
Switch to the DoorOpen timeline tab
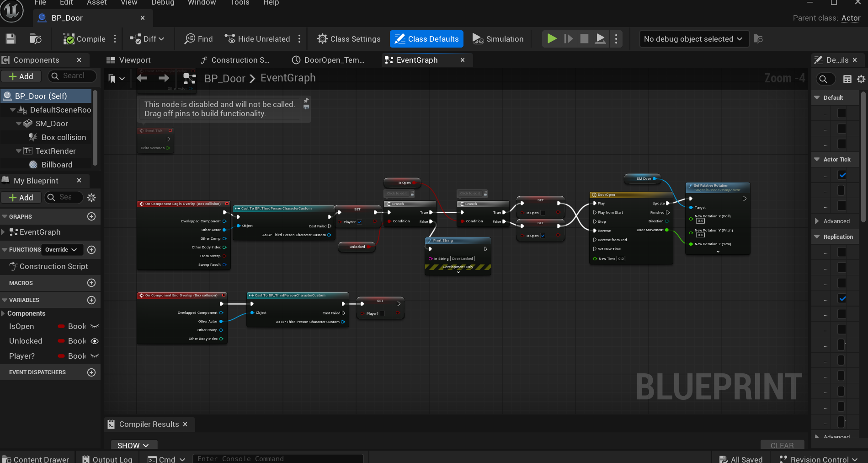tap(328, 60)
